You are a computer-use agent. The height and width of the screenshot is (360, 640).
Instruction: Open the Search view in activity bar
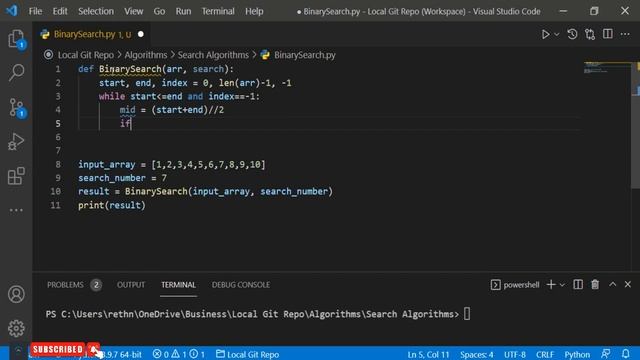tap(16, 73)
